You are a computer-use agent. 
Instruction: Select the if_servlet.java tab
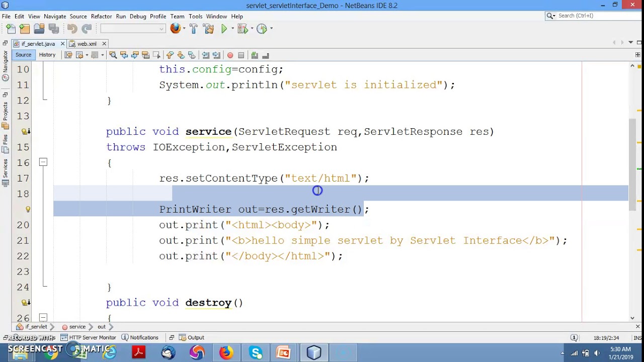pyautogui.click(x=38, y=44)
